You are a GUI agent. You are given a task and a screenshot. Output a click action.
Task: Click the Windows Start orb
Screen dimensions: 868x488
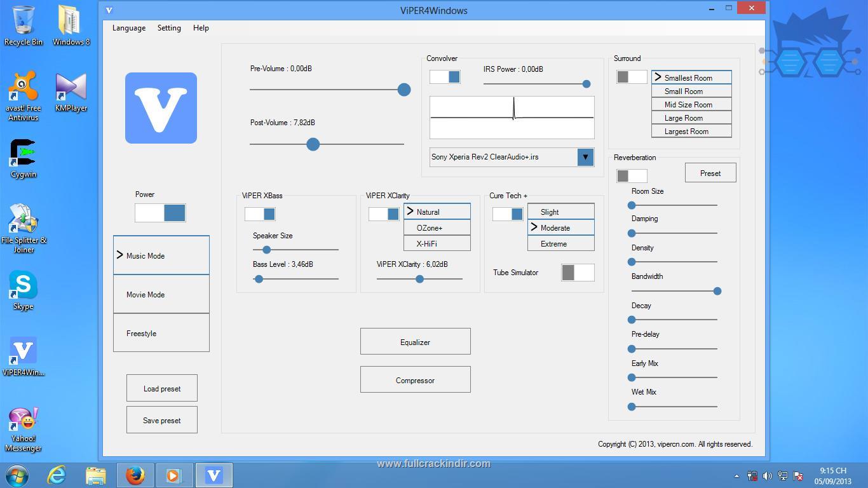click(17, 475)
